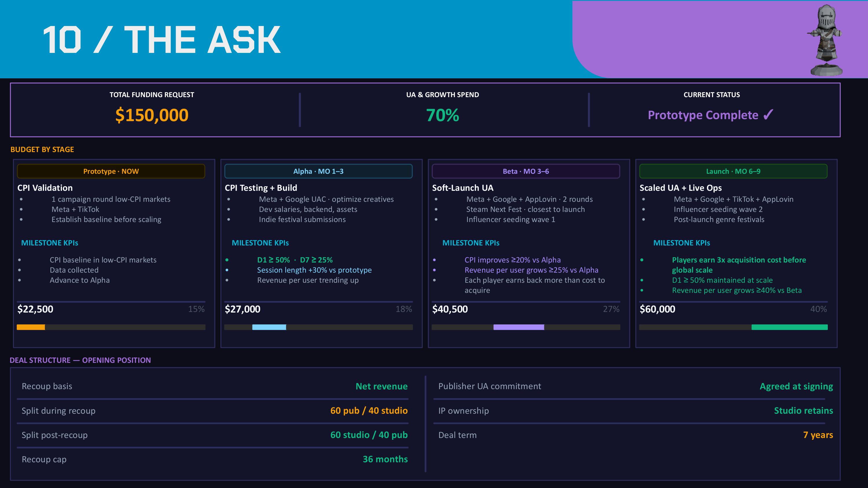Click the 'UA & GROWTH SPEND' label
The height and width of the screenshot is (488, 868).
442,95
